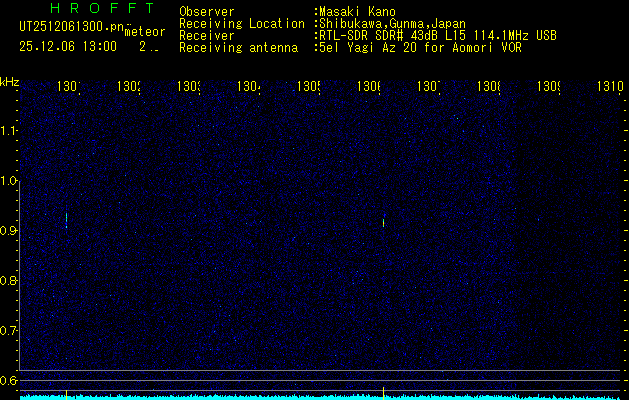Click the meteor echo streak at 1301
Image resolution: width=629 pixels, height=400 pixels.
click(67, 221)
